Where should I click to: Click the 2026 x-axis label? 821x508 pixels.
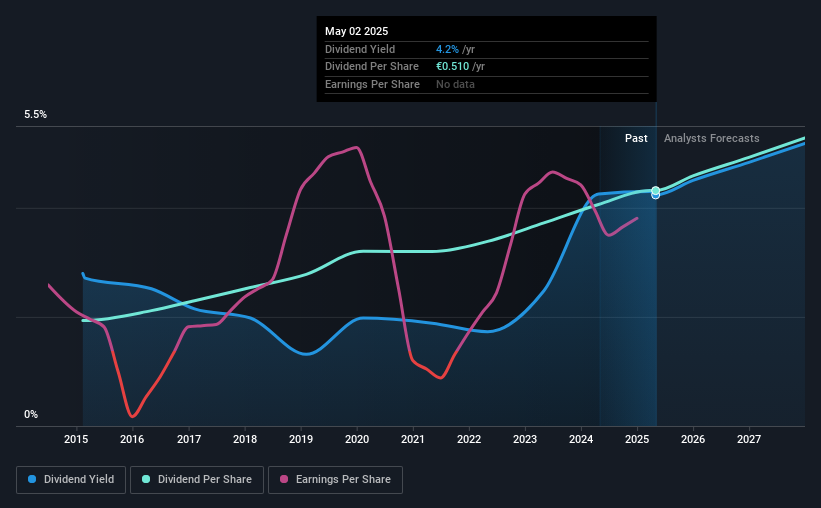[x=693, y=439]
